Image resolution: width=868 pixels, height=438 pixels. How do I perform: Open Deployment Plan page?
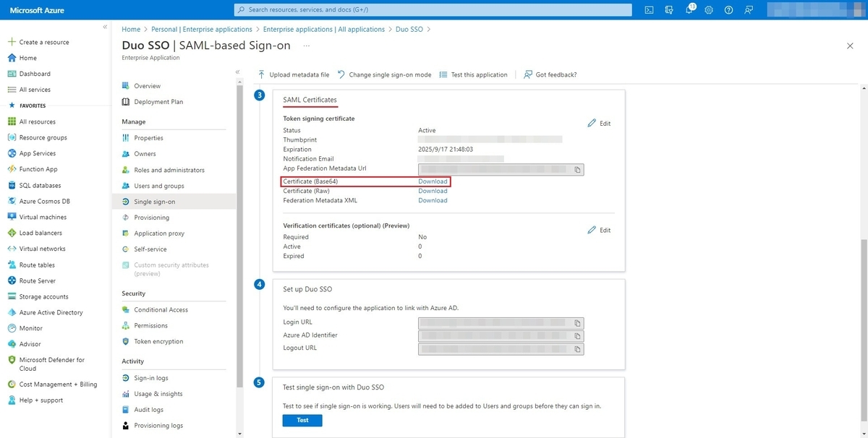pyautogui.click(x=158, y=102)
